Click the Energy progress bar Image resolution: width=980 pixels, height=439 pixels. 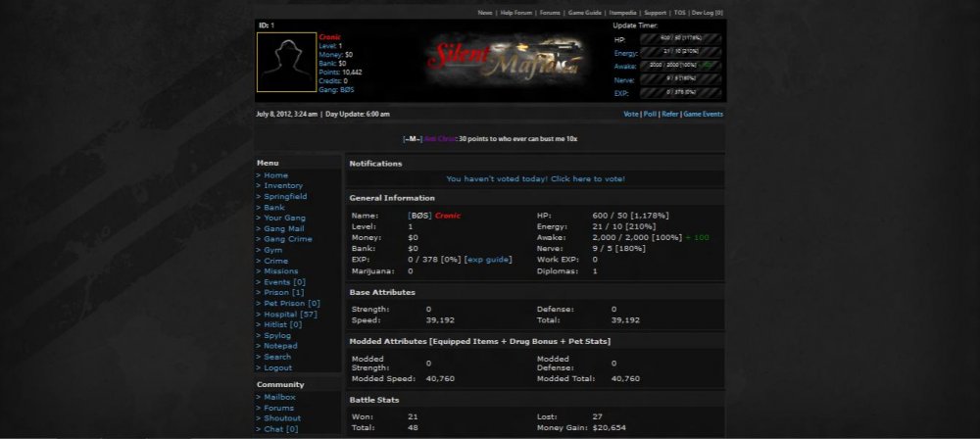pos(680,52)
